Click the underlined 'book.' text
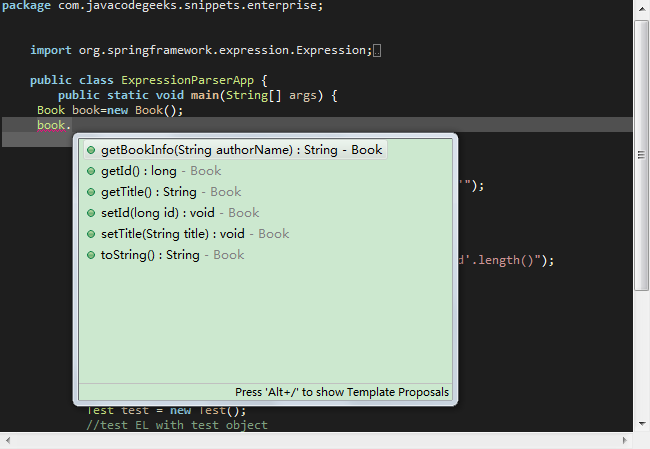The image size is (650, 449). pyautogui.click(x=54, y=125)
